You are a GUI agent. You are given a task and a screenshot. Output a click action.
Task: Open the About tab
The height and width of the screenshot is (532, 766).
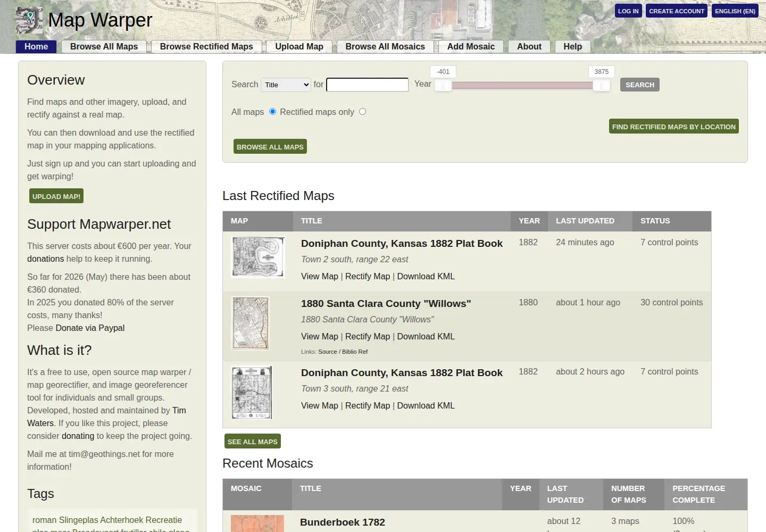[x=529, y=46]
